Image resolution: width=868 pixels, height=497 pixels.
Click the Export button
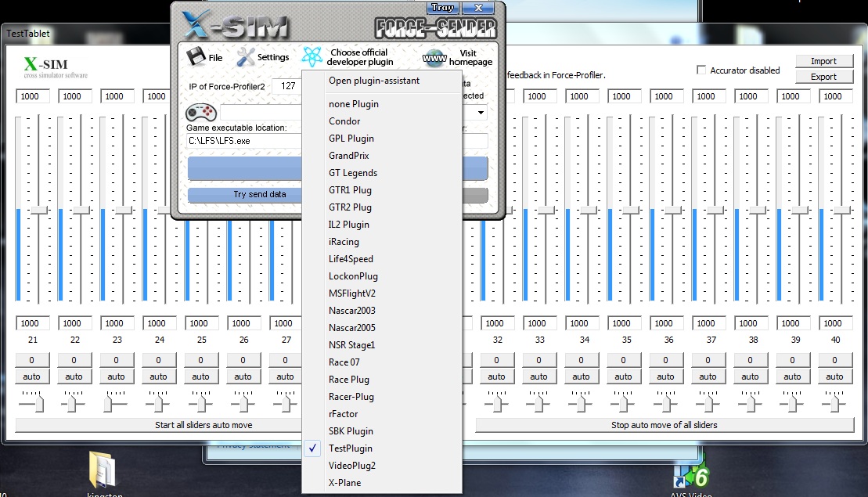pos(823,77)
